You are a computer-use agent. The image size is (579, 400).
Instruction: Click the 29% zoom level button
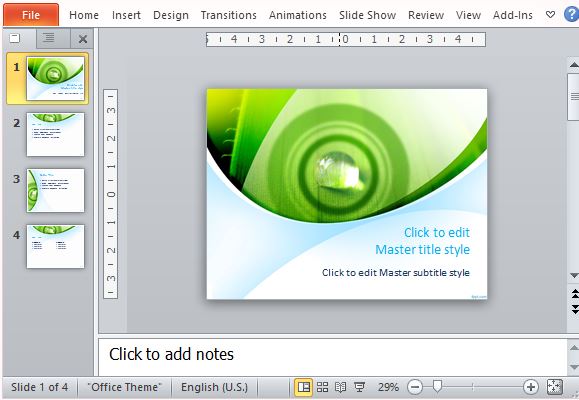(388, 387)
